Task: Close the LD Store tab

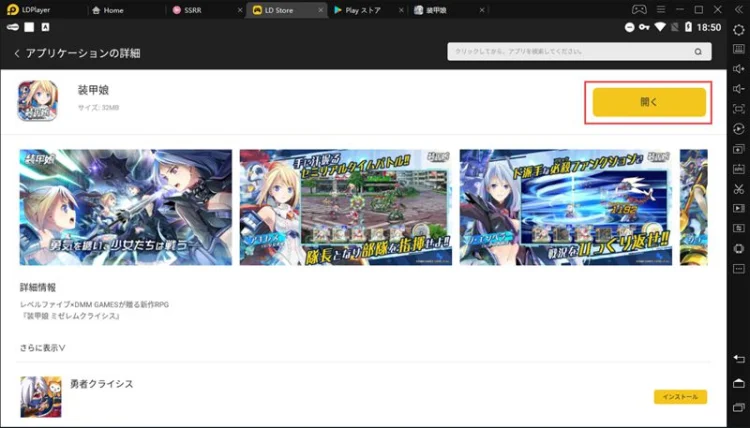Action: pos(320,10)
